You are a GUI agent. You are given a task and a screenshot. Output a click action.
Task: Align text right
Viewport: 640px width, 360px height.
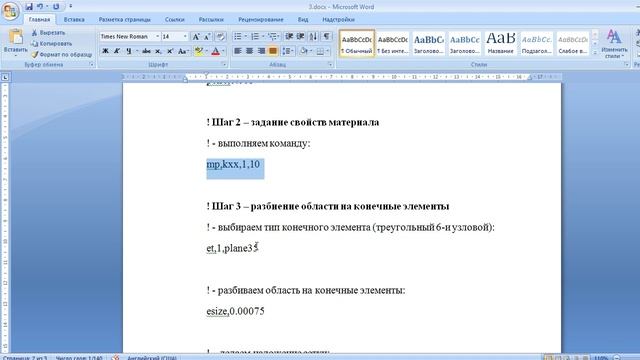coord(261,51)
